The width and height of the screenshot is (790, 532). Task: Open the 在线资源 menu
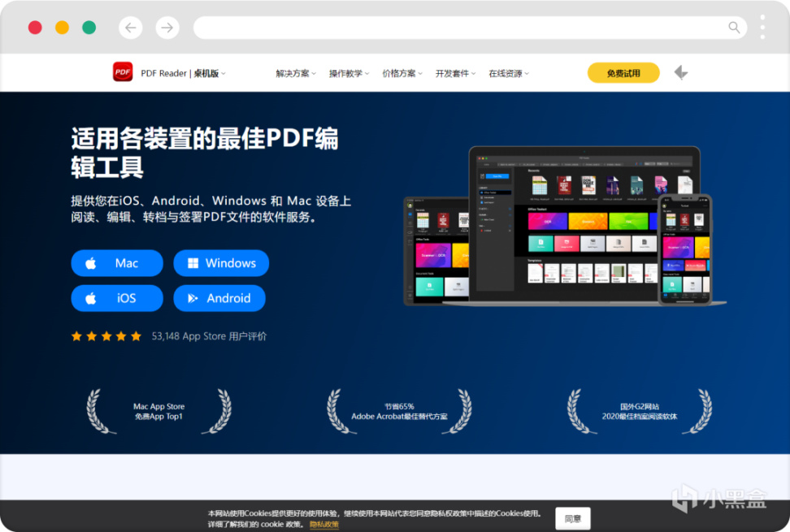tap(509, 73)
